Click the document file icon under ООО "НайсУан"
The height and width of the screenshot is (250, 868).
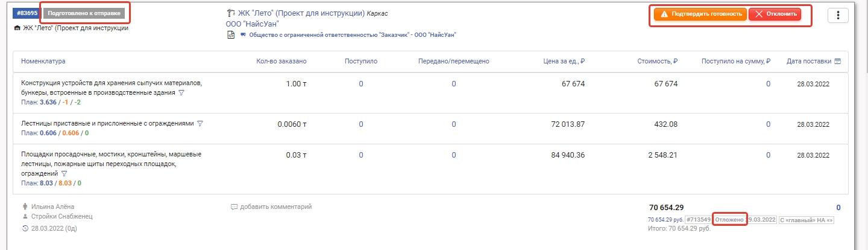coord(230,35)
